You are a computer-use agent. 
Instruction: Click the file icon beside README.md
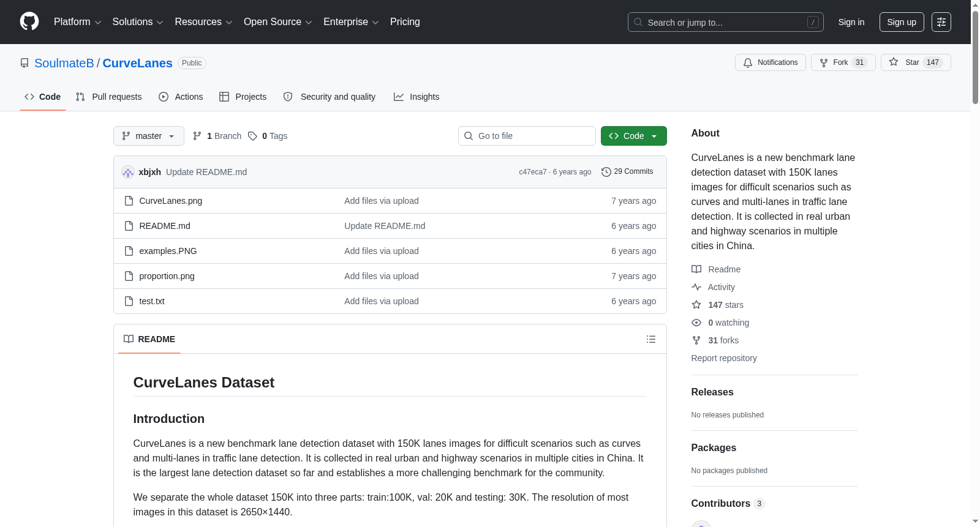pos(129,226)
